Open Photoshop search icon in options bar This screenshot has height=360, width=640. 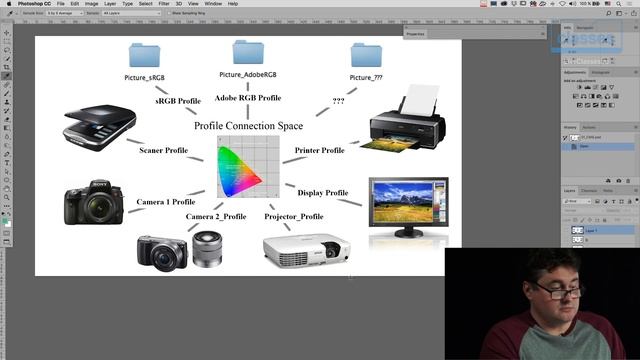pos(608,13)
